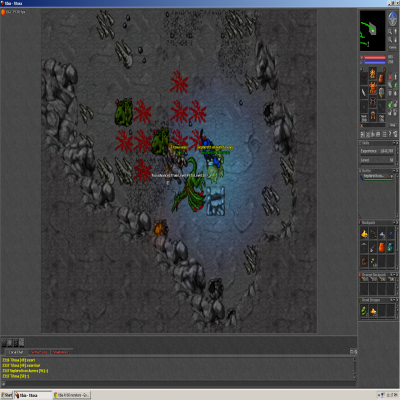Click the Stop button under combat controls
This screenshot has height=400, width=400.
pyautogui.click(x=393, y=125)
